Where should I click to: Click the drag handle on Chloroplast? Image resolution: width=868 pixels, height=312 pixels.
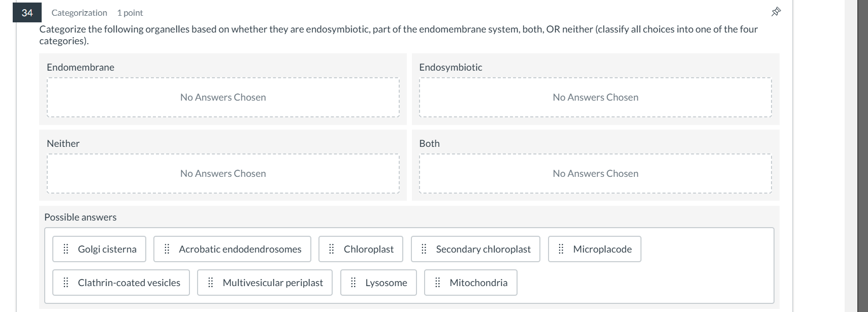coord(332,249)
